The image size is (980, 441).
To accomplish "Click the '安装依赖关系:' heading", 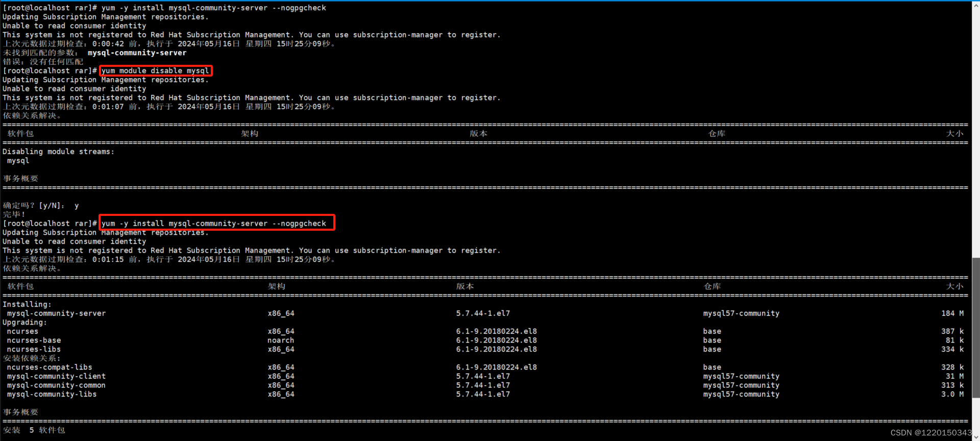I will coord(32,358).
